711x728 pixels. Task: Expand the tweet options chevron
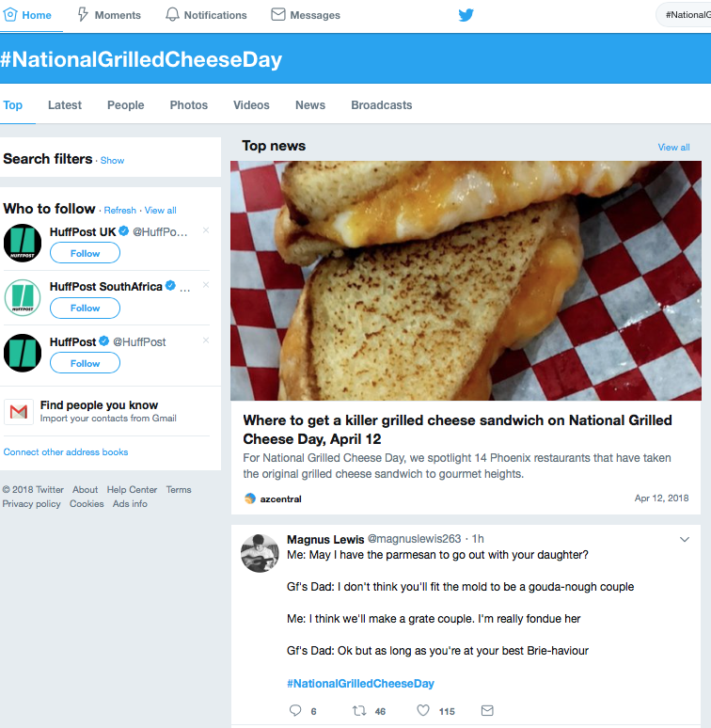click(684, 540)
